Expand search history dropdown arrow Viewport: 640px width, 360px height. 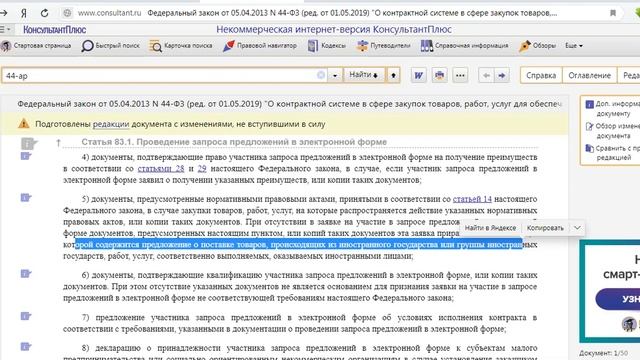point(335,76)
